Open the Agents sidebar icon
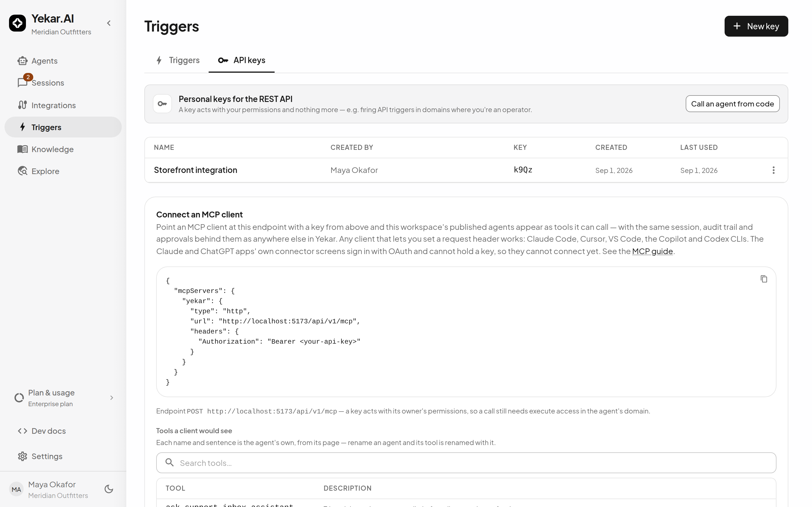 23,61
